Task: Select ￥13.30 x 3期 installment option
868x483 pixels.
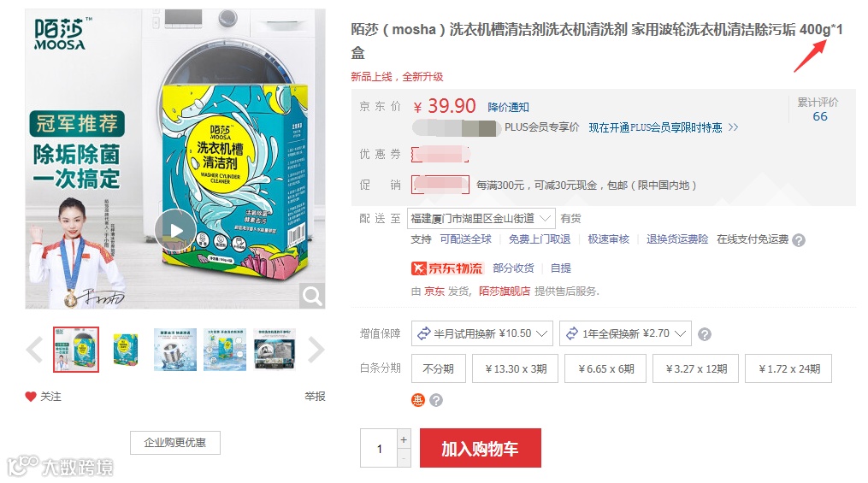Action: click(x=516, y=368)
